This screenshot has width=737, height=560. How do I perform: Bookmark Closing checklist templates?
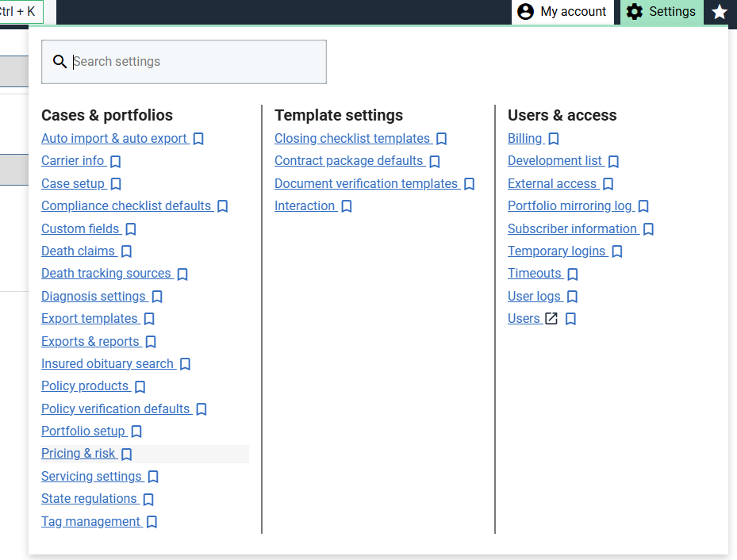(442, 139)
